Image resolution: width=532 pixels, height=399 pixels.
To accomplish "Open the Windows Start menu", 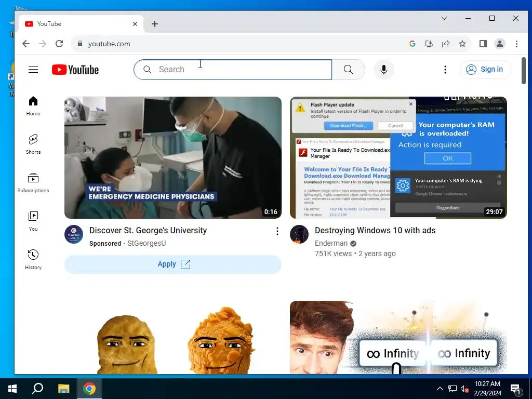I will (x=12, y=389).
